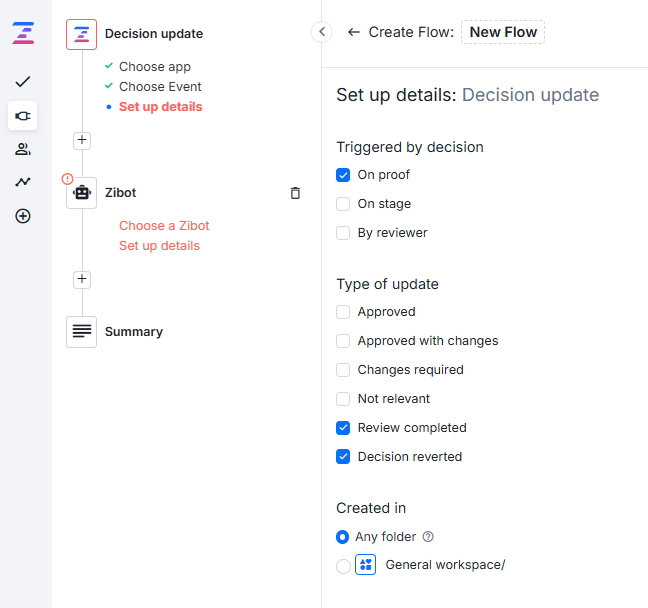Click the Summary step icon
The image size is (648, 608).
coord(82,332)
